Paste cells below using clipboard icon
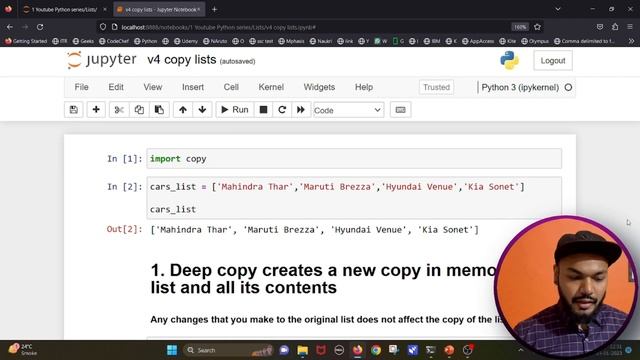Image resolution: width=640 pixels, height=360 pixels. coord(159,110)
